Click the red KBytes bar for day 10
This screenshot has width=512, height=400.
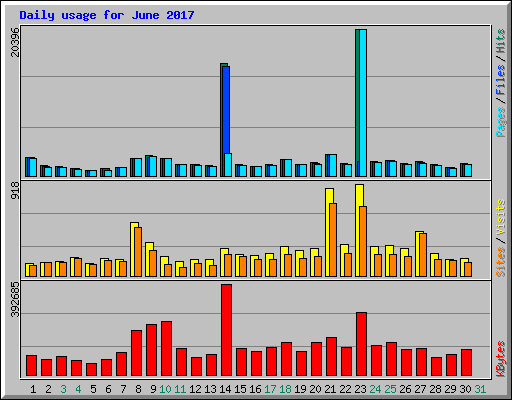pyautogui.click(x=166, y=349)
